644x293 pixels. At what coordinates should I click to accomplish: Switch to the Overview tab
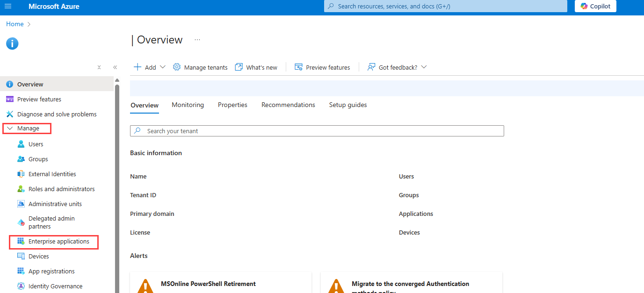coord(145,105)
